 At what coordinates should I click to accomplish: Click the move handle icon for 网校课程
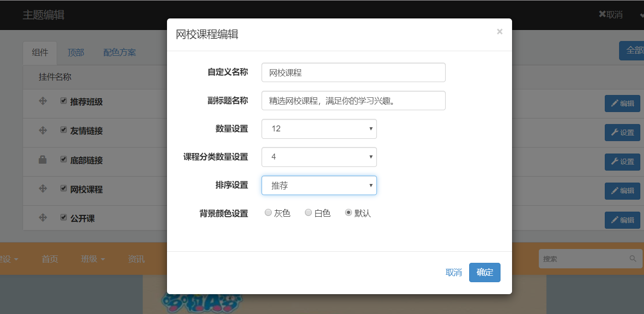(43, 189)
